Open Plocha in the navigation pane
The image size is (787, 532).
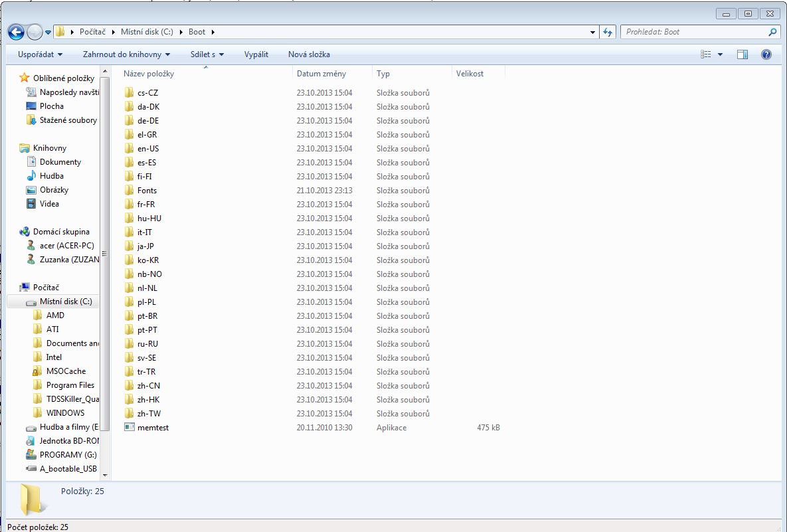click(51, 106)
